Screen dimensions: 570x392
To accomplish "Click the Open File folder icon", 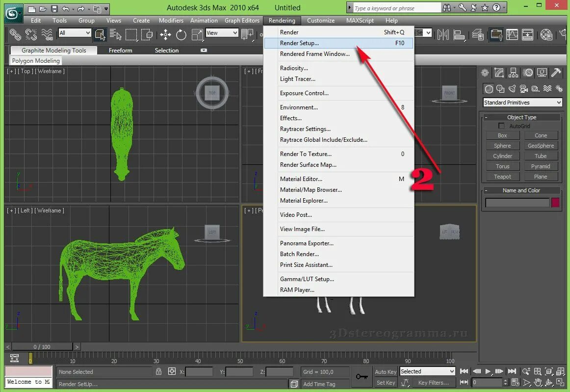I will point(43,9).
